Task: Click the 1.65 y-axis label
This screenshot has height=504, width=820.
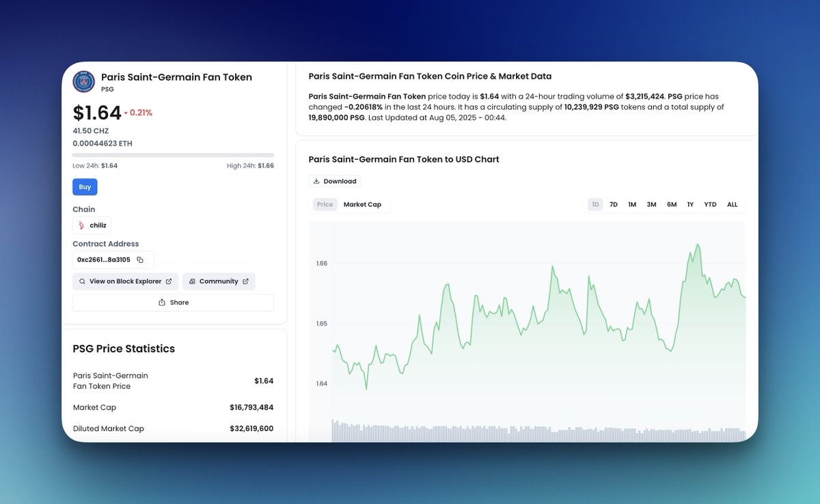Action: pyautogui.click(x=322, y=324)
